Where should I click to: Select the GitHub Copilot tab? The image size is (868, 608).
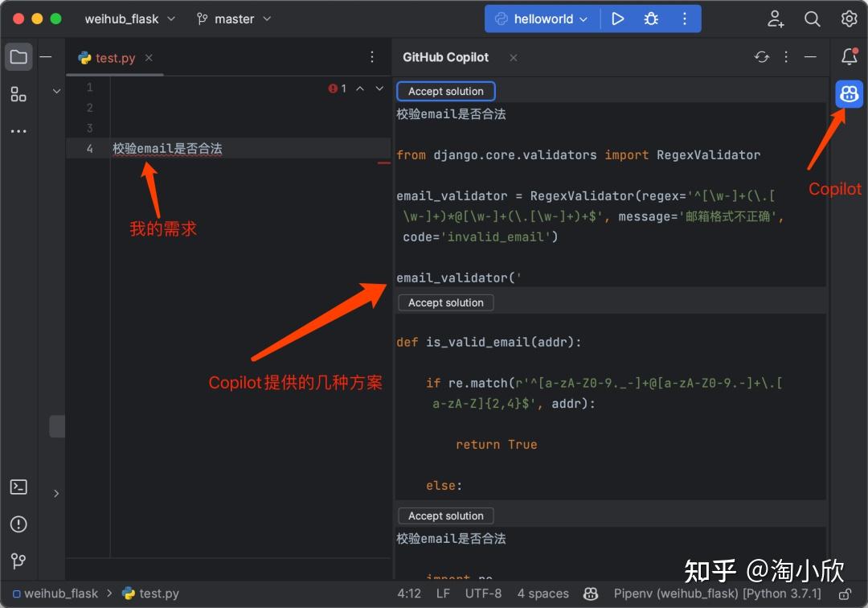pyautogui.click(x=445, y=57)
